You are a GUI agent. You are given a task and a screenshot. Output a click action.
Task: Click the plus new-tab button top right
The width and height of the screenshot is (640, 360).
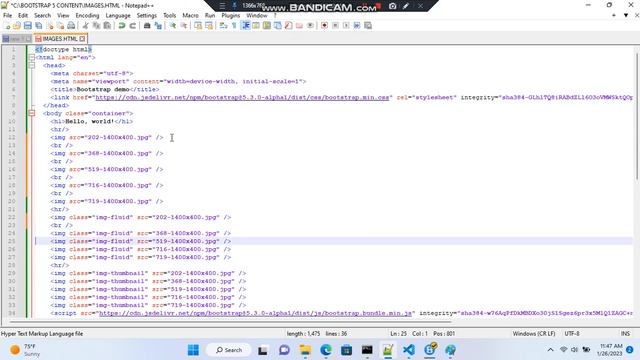614,16
